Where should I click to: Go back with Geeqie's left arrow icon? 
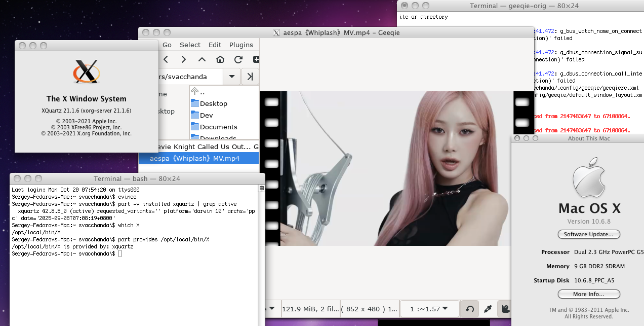coord(165,60)
